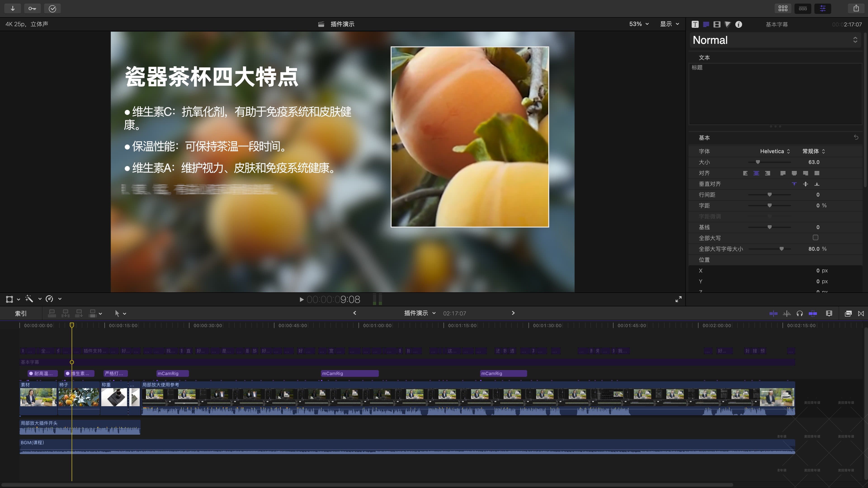This screenshot has height=488, width=868.
Task: Select center text alignment button
Action: point(756,173)
